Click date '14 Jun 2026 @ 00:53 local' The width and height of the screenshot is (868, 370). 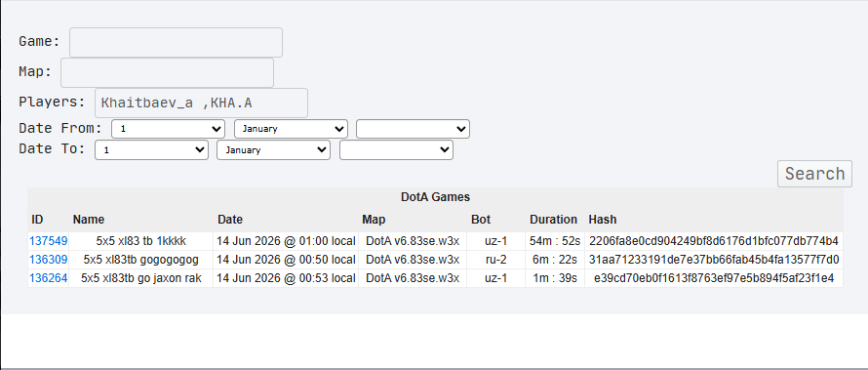(286, 278)
